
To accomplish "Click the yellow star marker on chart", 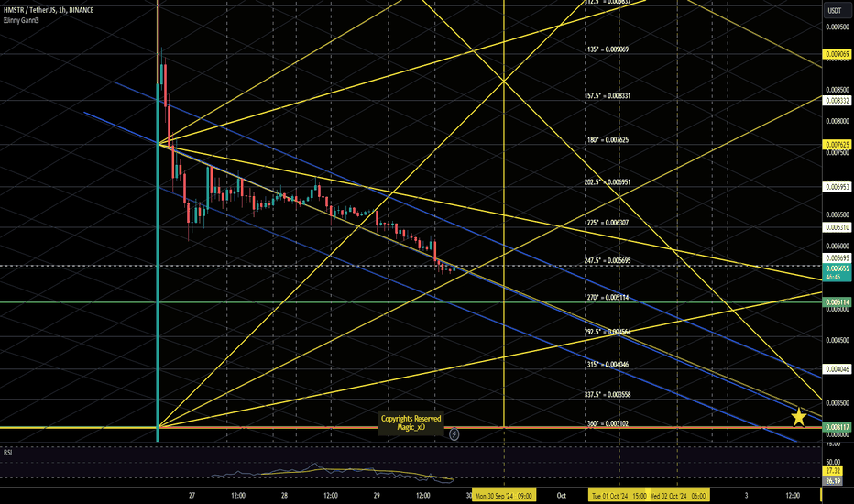I will [x=798, y=417].
